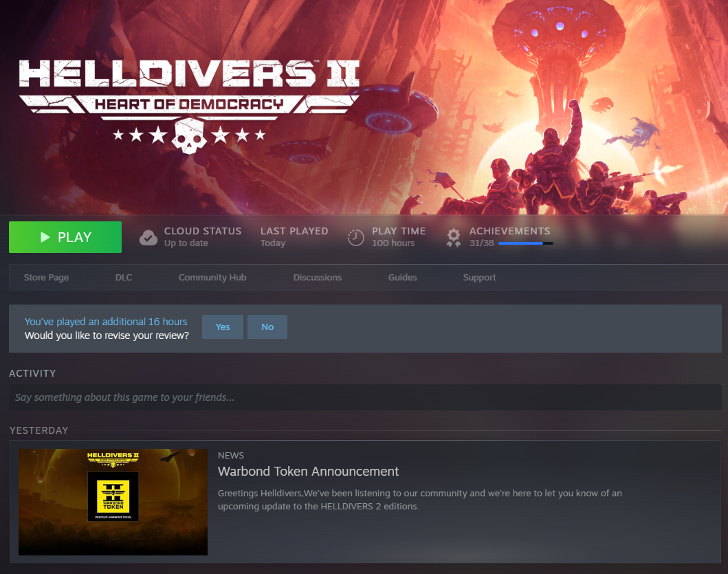Screen dimensions: 728x574
Task: Open the Discussions tab
Action: [318, 277]
